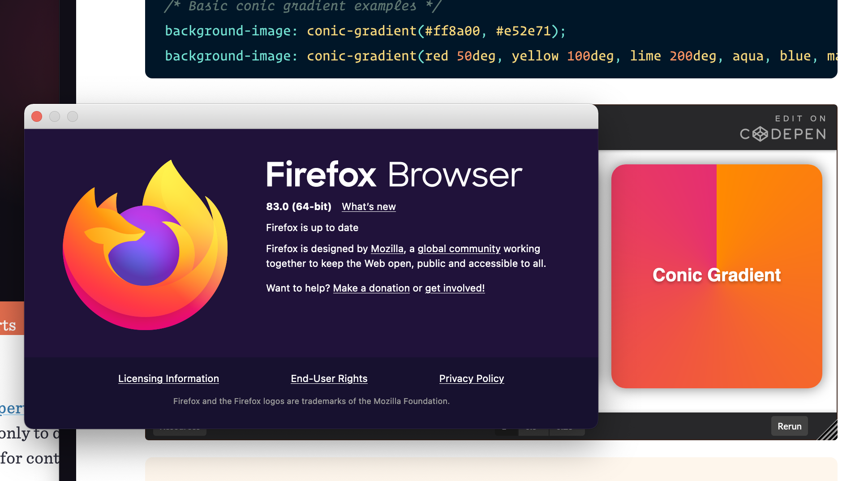
Task: Follow the Mozilla link
Action: pos(387,249)
